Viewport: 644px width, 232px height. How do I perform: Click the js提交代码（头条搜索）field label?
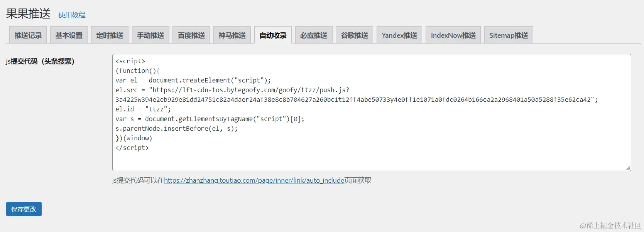[40, 61]
